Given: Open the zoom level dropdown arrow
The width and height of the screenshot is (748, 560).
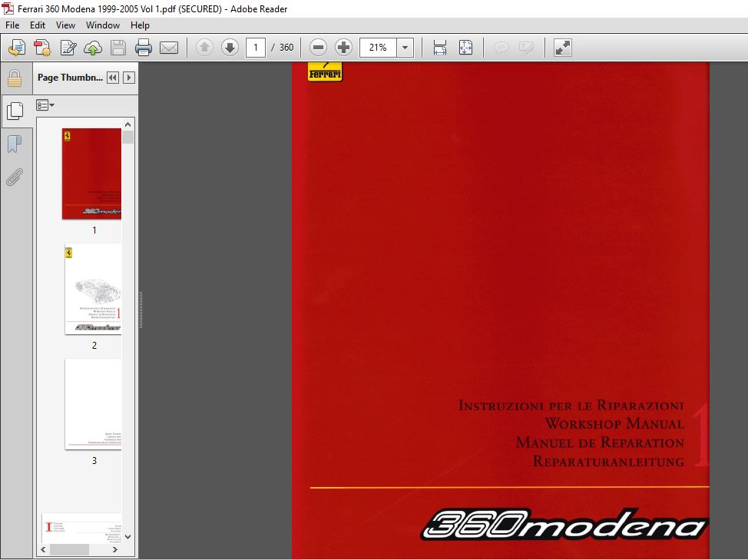Looking at the screenshot, I should [x=405, y=48].
